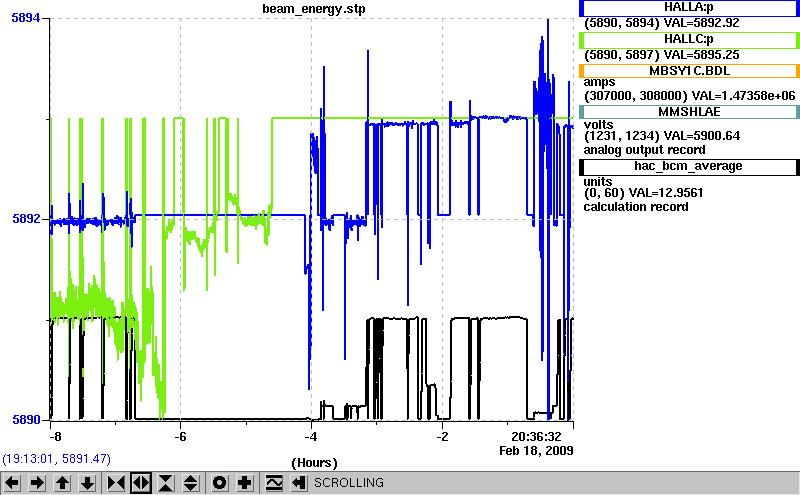
Task: Pan the graph up with the up-arrow button
Action: tap(62, 483)
